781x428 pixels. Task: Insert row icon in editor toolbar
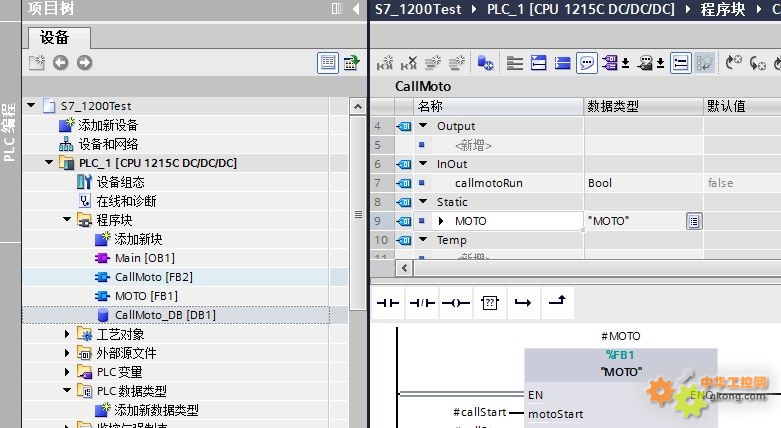point(433,63)
